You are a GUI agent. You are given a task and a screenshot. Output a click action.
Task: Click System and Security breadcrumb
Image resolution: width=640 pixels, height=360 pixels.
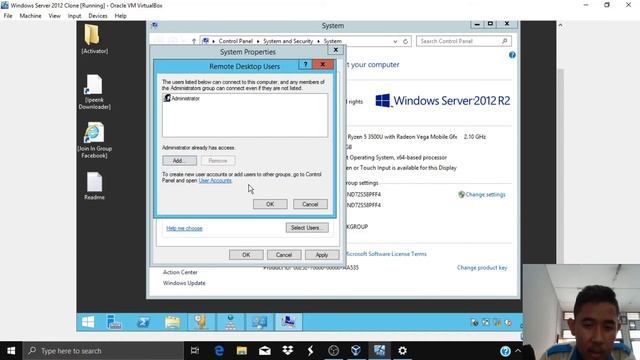pos(288,41)
